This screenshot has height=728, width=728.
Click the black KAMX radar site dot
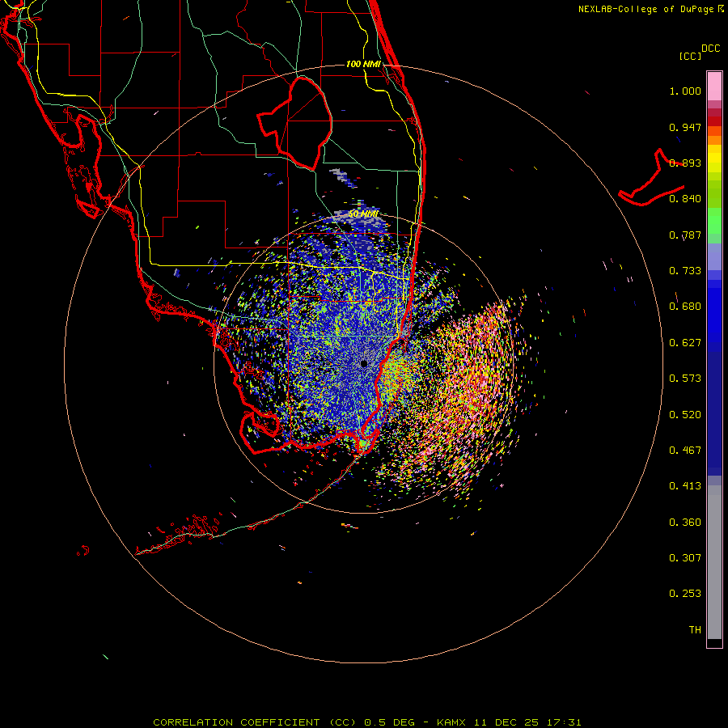(364, 363)
